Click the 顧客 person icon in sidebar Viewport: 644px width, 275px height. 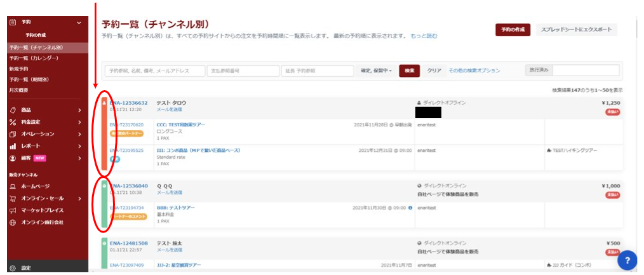[13, 158]
